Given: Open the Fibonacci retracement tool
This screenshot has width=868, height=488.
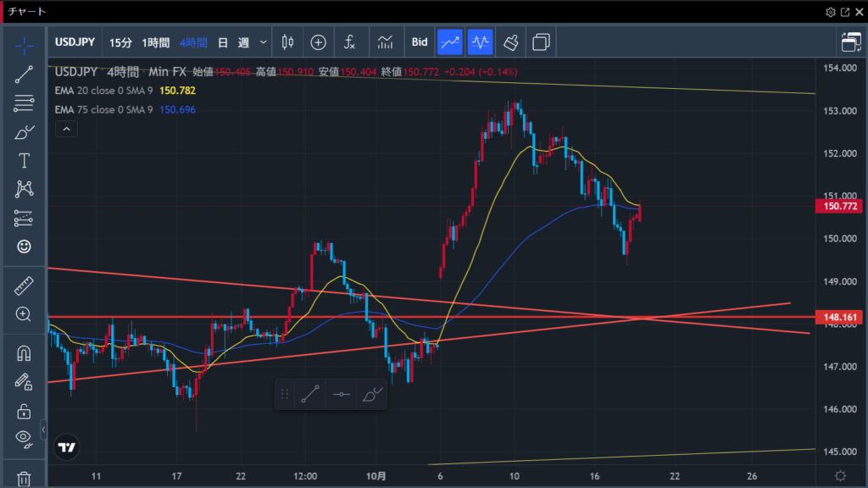Looking at the screenshot, I should [x=24, y=103].
